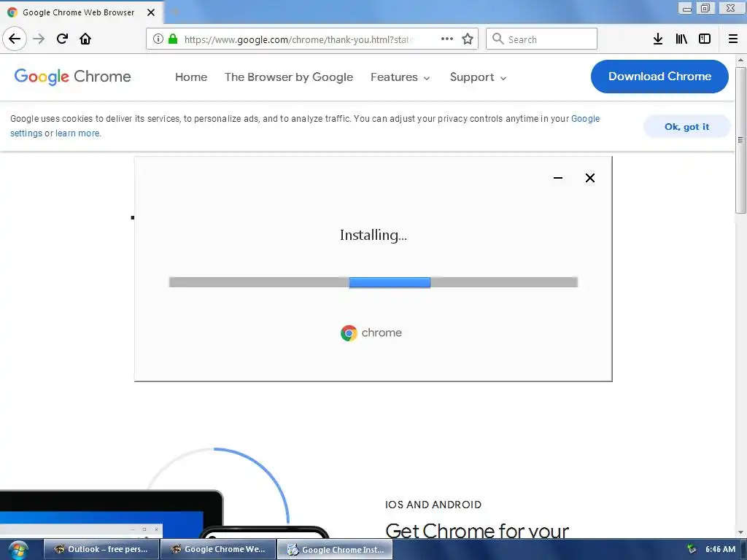The height and width of the screenshot is (560, 747).
Task: Switch to Google Chrome Web taskbar window
Action: click(x=218, y=550)
